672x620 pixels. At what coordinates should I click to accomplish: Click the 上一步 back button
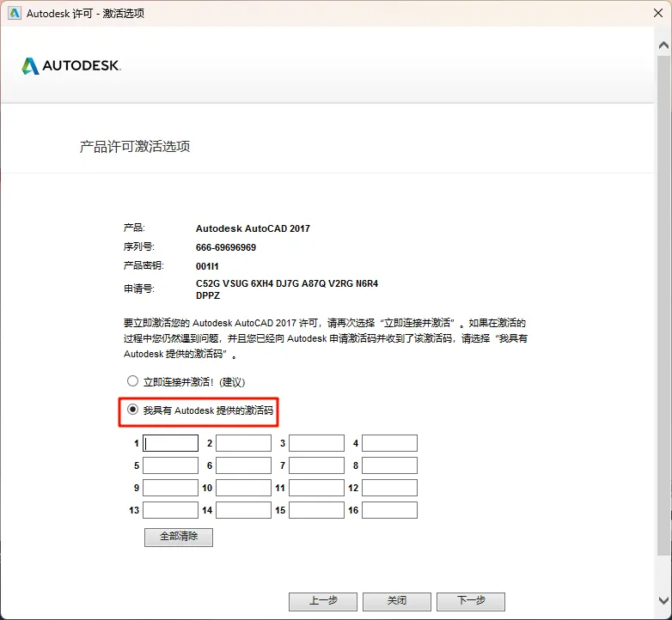tap(323, 601)
